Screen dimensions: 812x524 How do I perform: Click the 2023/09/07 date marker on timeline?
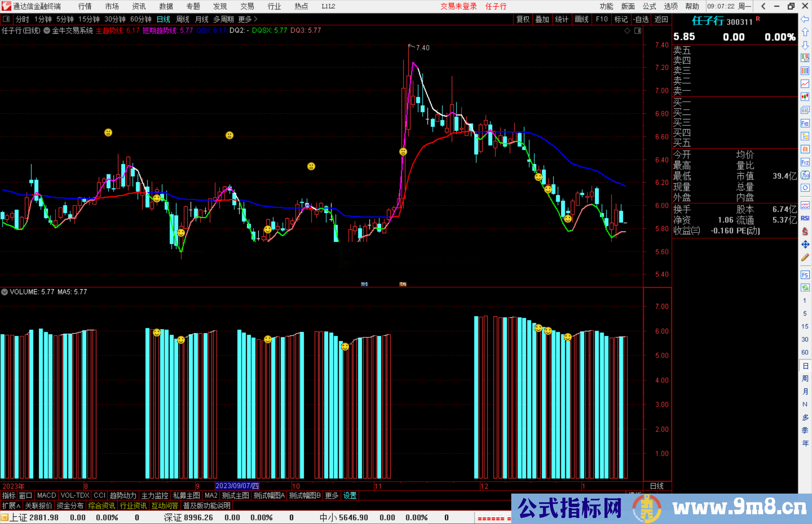[237, 486]
